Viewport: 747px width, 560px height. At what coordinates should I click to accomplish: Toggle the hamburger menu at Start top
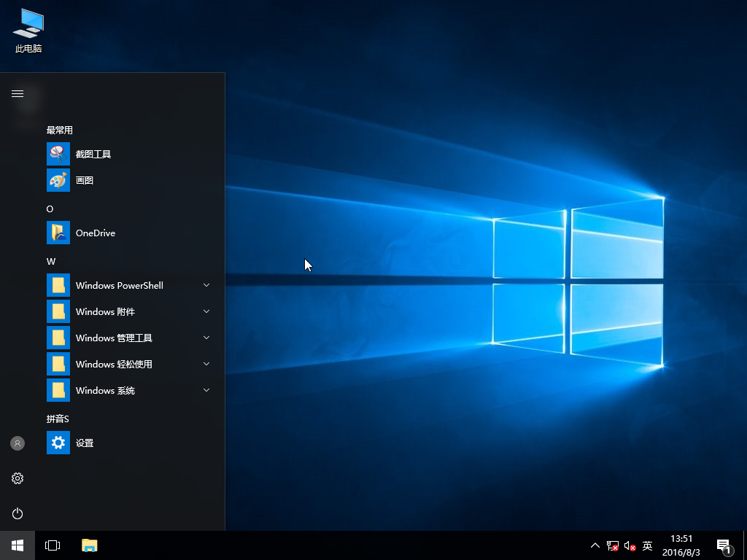tap(18, 93)
